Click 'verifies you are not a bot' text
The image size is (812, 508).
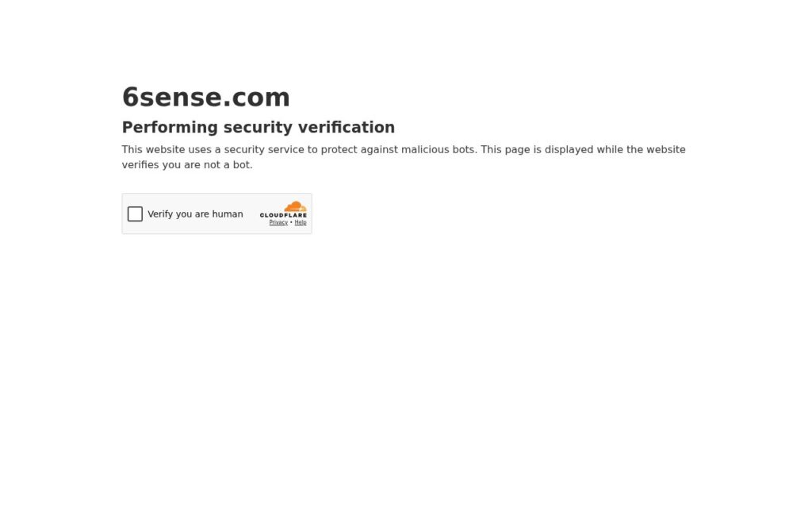(x=187, y=165)
